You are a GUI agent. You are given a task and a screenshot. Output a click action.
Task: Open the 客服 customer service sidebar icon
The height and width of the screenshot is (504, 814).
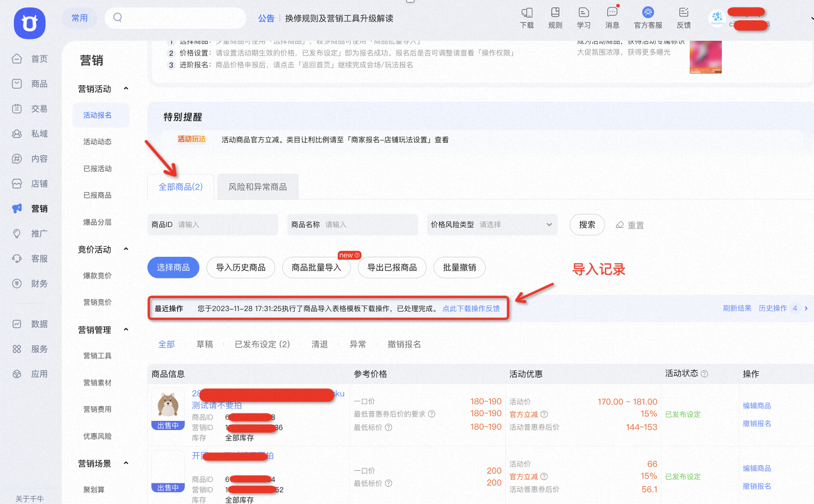(17, 258)
